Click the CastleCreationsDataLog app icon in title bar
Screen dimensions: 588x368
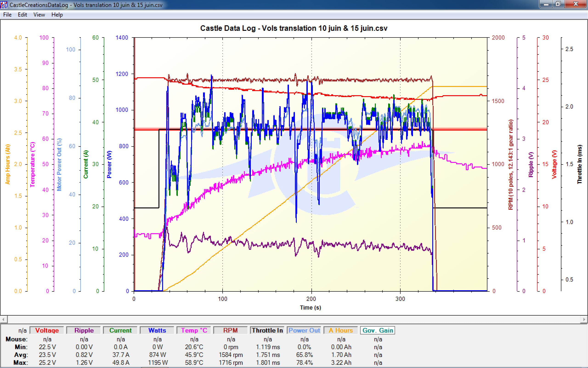(4, 5)
